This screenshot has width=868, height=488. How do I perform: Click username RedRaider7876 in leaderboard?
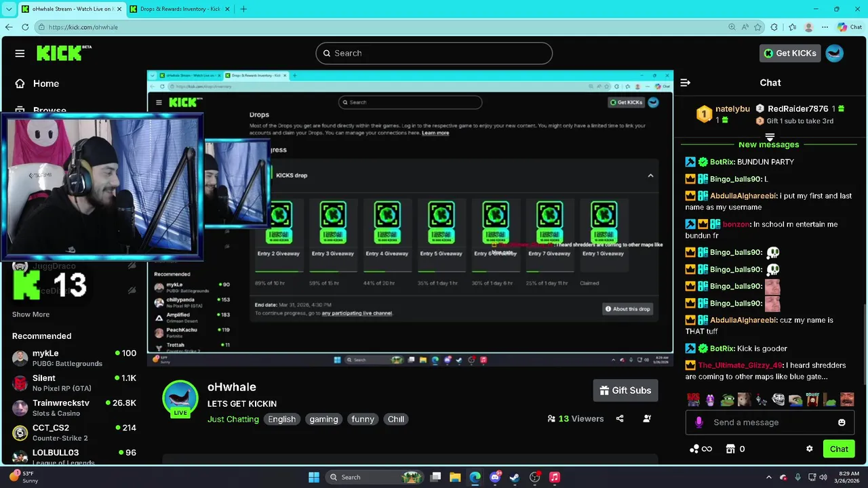[x=797, y=108]
